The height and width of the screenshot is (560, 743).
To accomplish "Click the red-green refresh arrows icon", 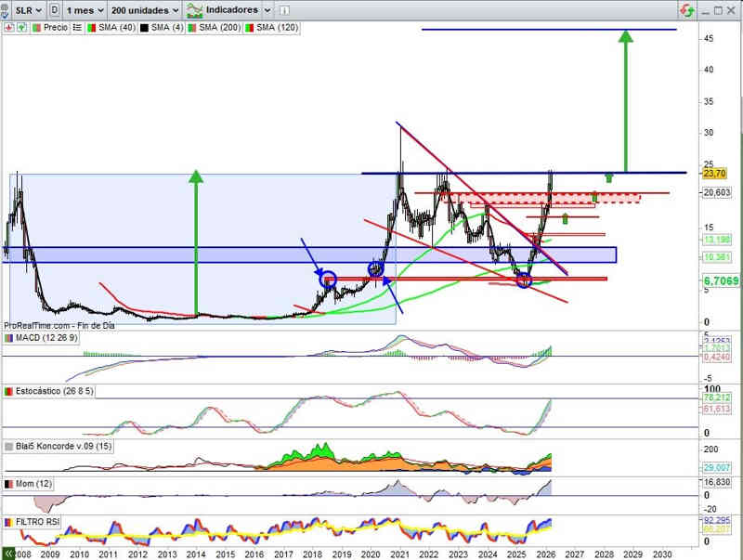I will (686, 10).
